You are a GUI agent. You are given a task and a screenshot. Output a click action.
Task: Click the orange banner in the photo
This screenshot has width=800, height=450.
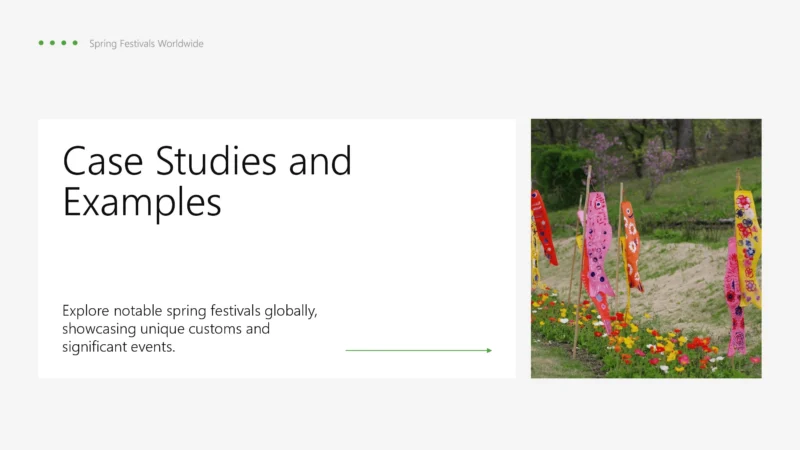point(630,242)
